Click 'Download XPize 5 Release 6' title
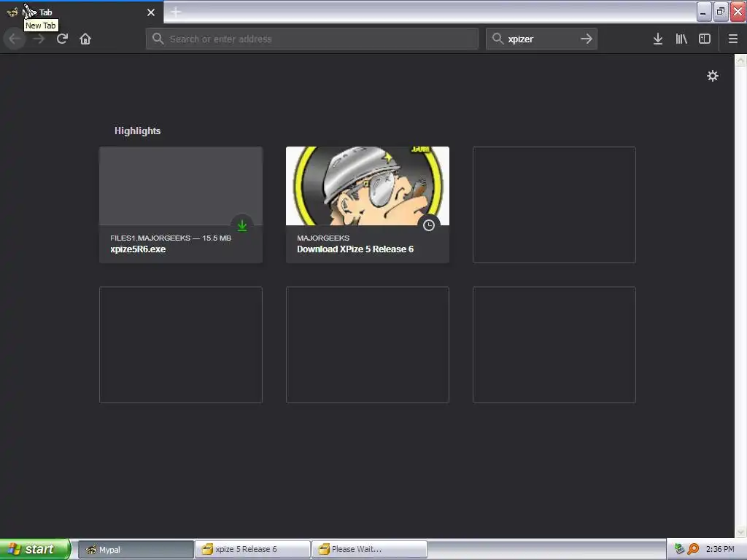 coord(355,249)
